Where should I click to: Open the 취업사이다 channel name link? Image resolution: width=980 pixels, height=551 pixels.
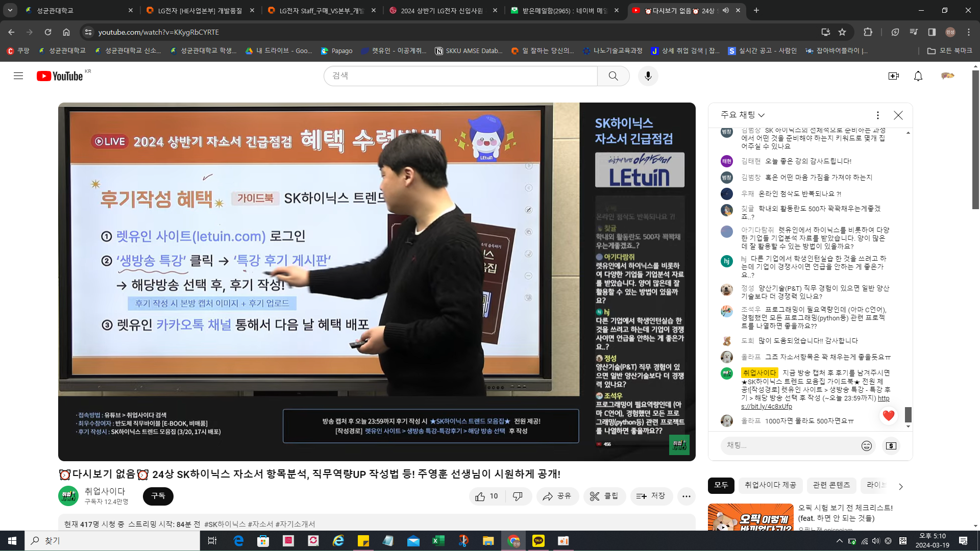(x=105, y=491)
